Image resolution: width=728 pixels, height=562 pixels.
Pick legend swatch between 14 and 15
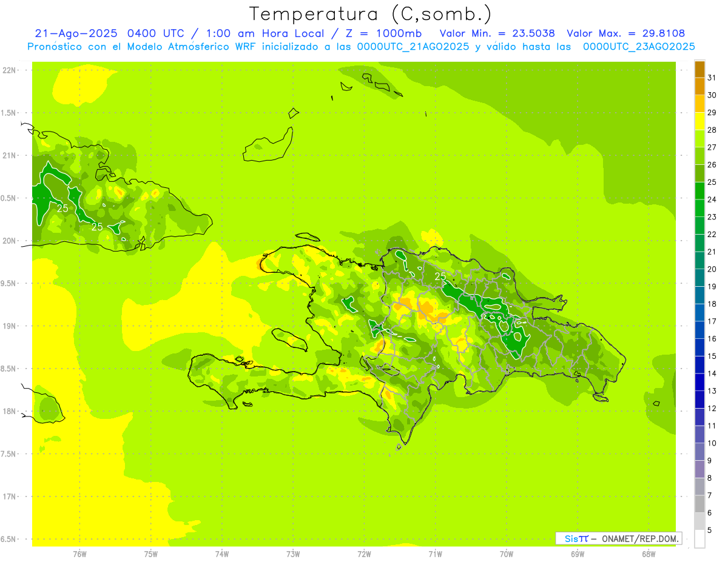tap(699, 364)
